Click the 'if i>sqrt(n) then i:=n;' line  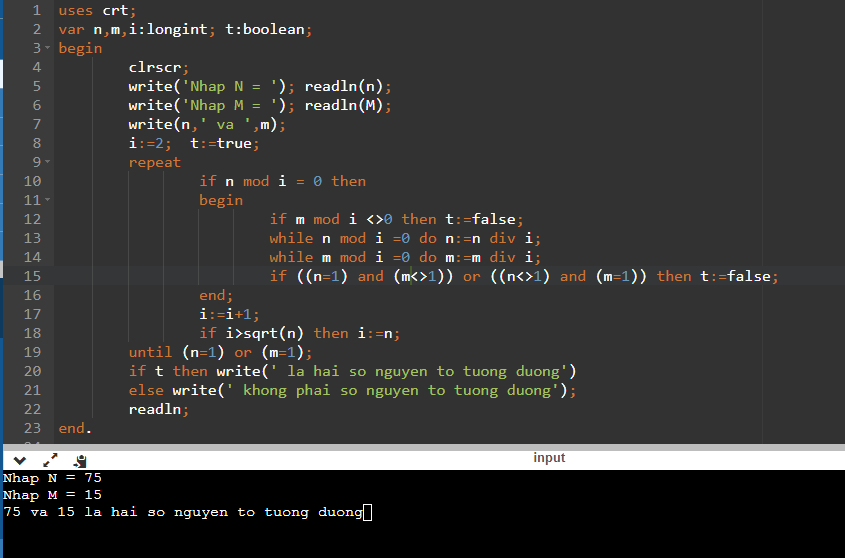coord(300,333)
